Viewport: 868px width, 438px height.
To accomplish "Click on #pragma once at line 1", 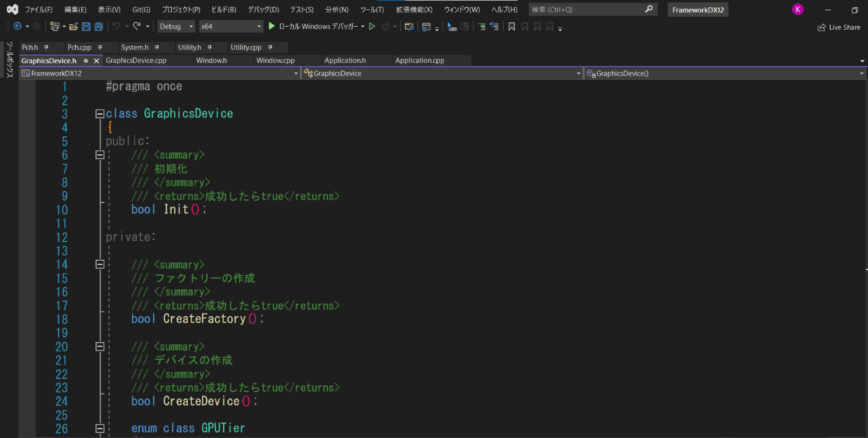I will coord(144,87).
